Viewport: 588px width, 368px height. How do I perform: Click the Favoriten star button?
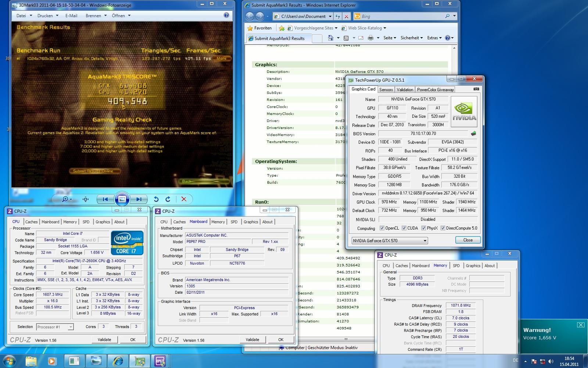[259, 28]
